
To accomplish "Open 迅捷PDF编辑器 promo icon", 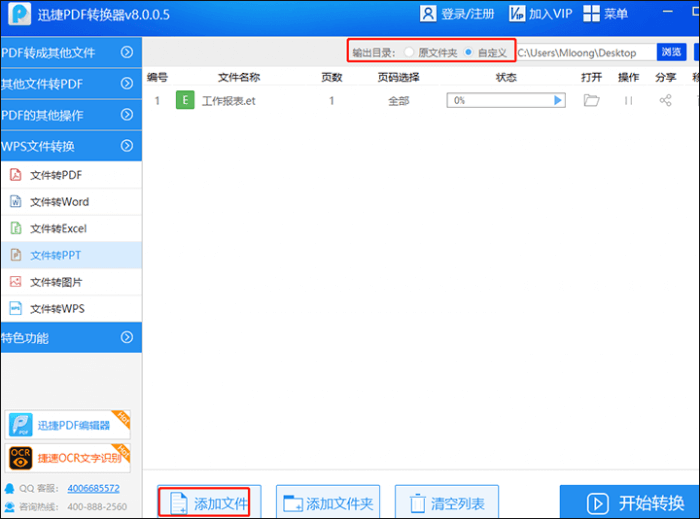I will point(21,425).
